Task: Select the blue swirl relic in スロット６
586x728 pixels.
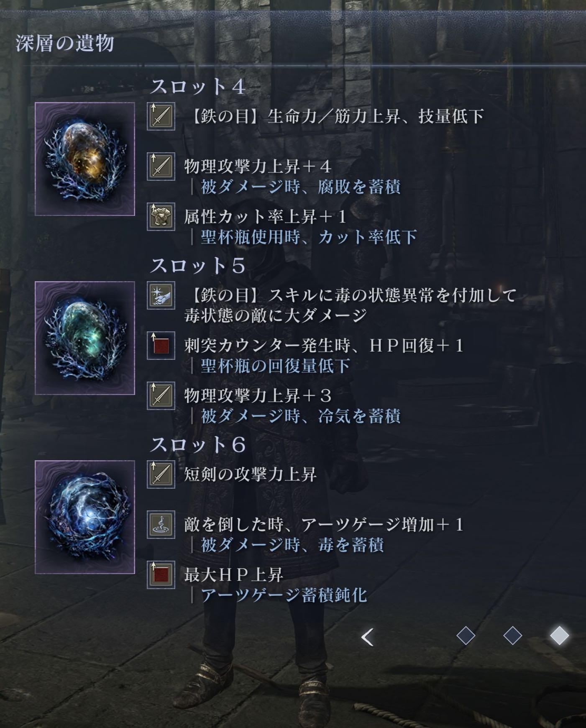Action: coord(85,517)
